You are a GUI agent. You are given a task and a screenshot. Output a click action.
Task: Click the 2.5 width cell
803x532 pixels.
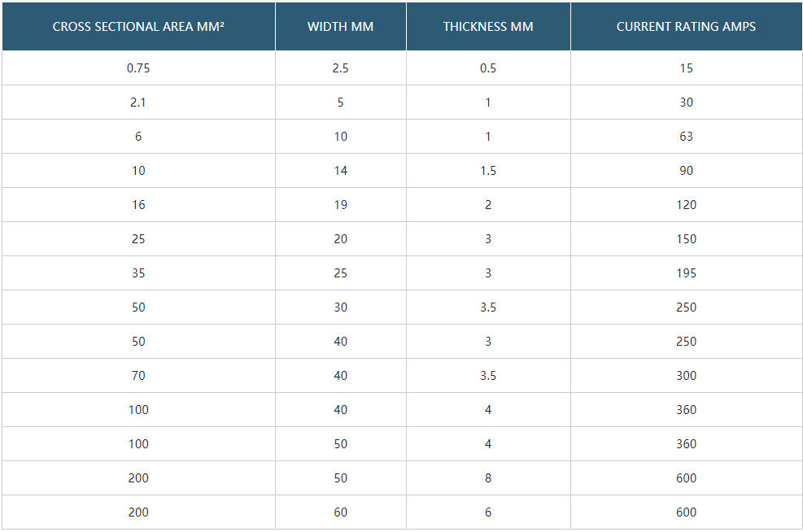pyautogui.click(x=340, y=68)
